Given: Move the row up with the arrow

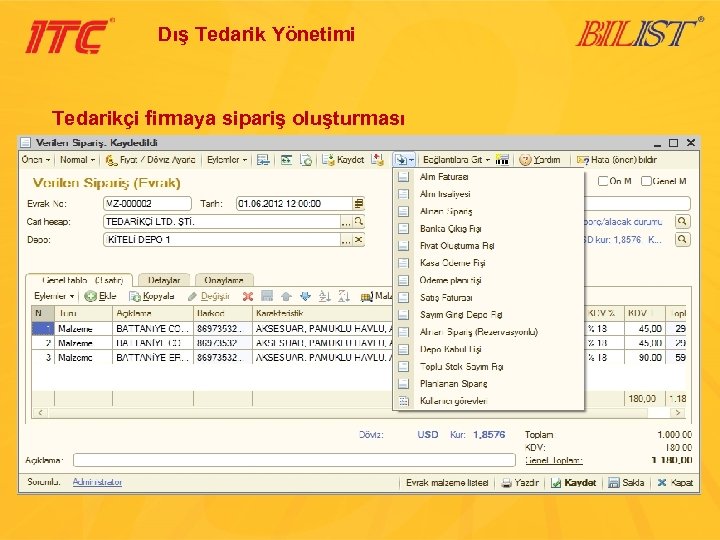Looking at the screenshot, I should pos(286,297).
